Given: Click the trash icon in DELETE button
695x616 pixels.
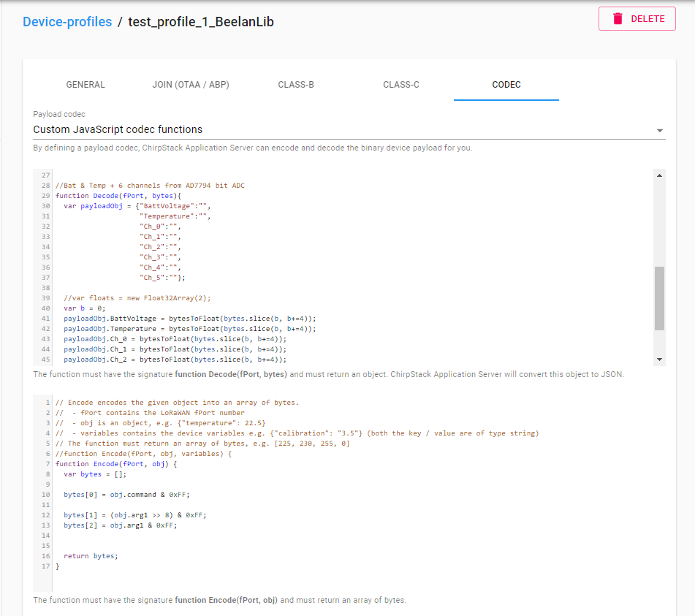Looking at the screenshot, I should pos(618,18).
